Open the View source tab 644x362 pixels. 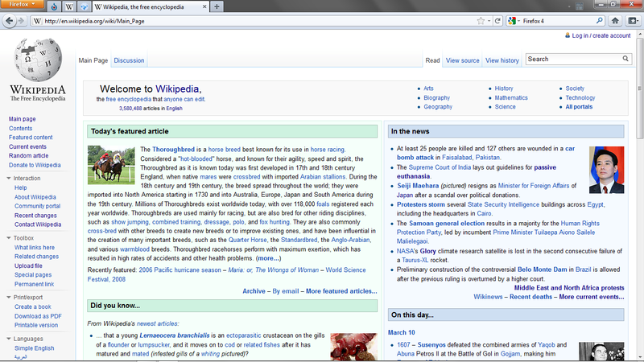462,60
